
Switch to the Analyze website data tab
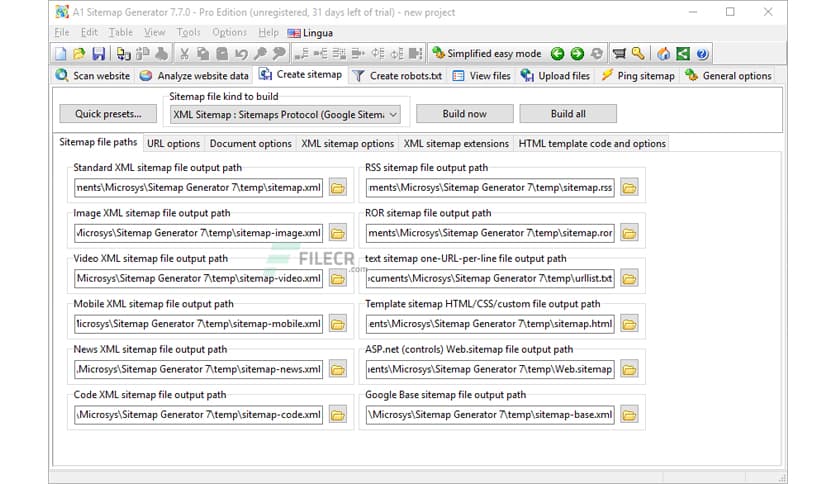[194, 76]
